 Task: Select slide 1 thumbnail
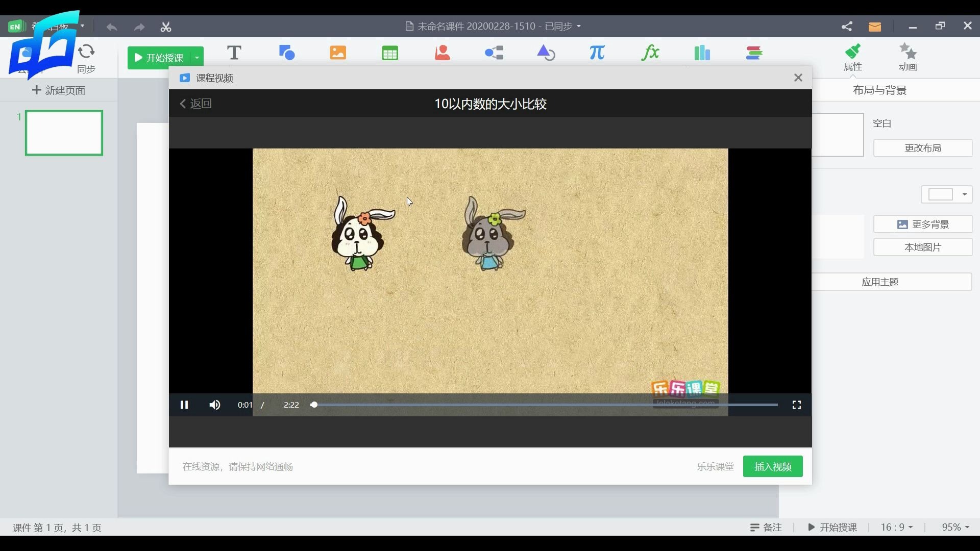tap(64, 133)
